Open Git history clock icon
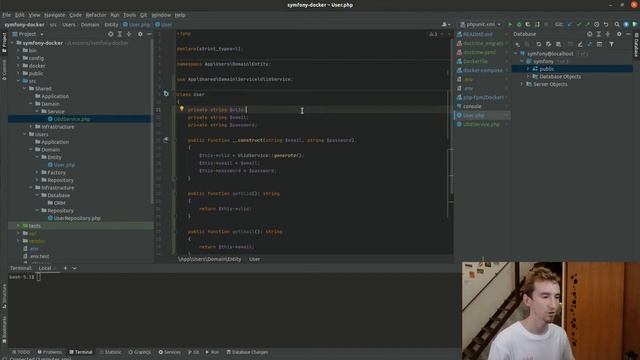 tap(596, 24)
